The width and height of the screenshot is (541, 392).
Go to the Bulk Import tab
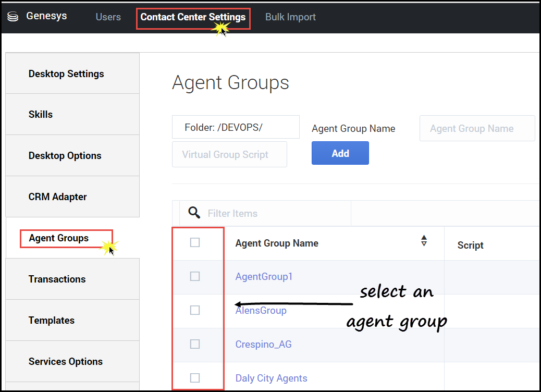click(x=290, y=17)
